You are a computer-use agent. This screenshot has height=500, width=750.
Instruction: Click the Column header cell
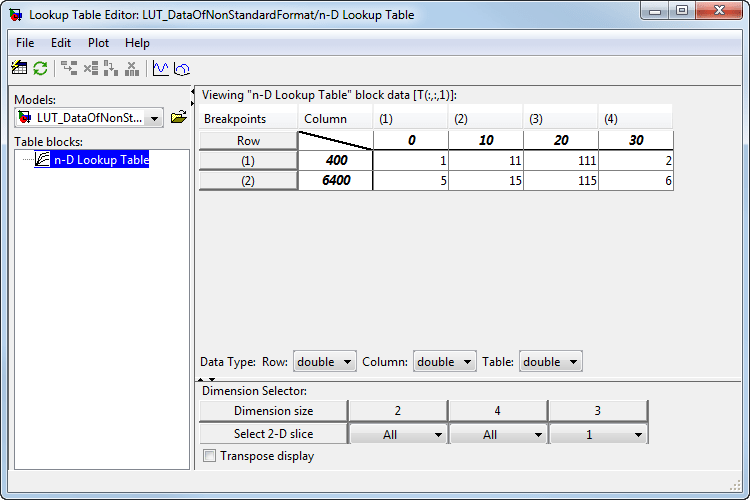[335, 119]
